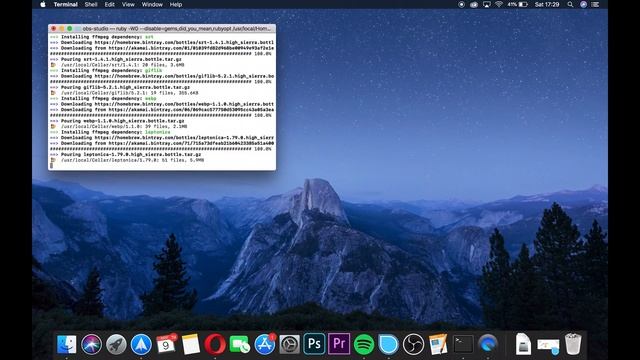Open the Spark mail app in Dock

[141, 344]
